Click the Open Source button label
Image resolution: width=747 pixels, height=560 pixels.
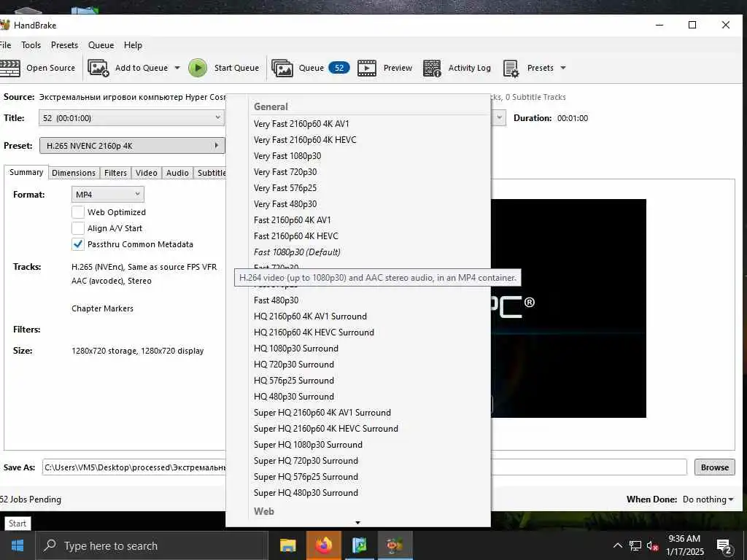pos(50,68)
